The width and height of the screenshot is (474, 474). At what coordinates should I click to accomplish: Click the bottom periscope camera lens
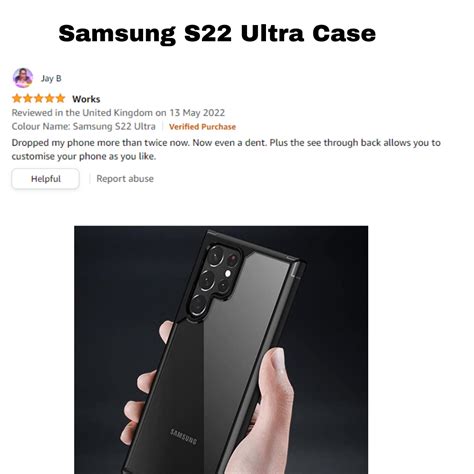[x=199, y=304]
